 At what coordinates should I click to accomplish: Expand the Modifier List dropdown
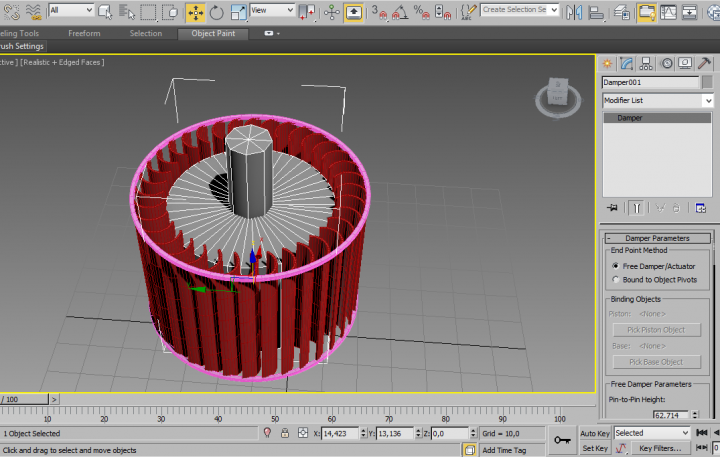pos(708,101)
